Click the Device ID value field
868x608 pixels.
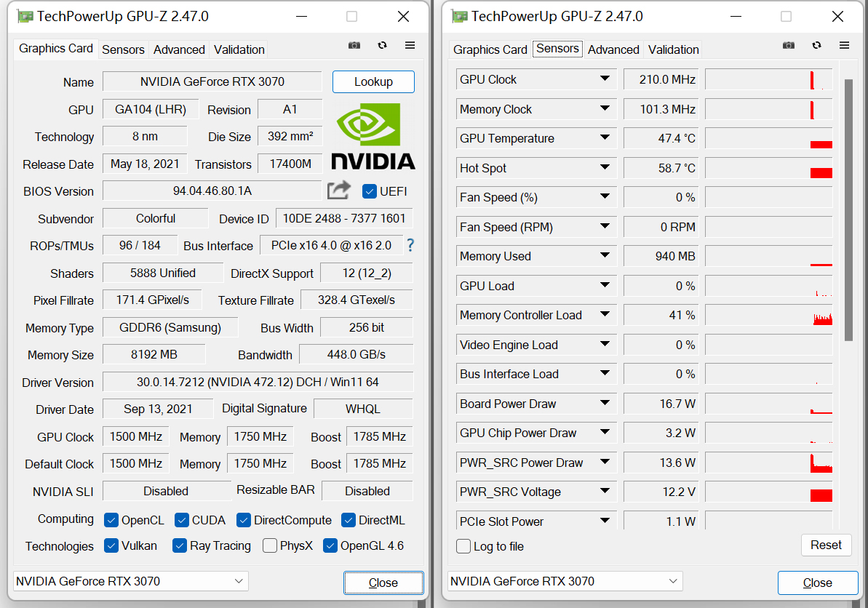[343, 218]
